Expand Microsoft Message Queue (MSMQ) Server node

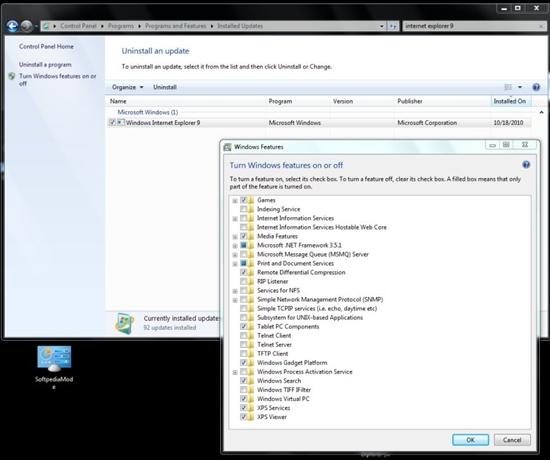point(235,255)
